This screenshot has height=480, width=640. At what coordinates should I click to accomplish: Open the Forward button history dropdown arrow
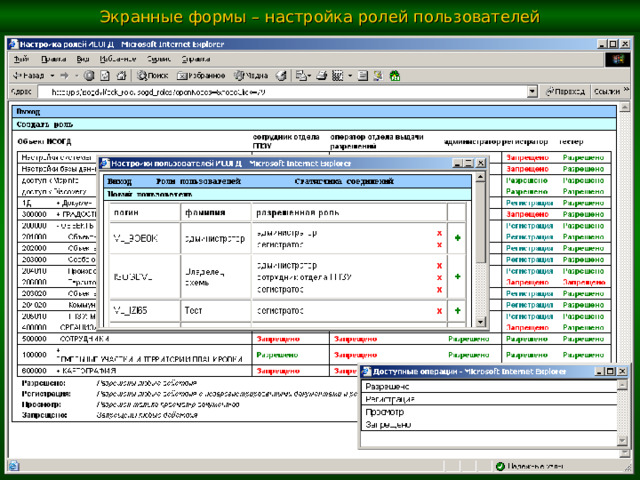[x=76, y=76]
